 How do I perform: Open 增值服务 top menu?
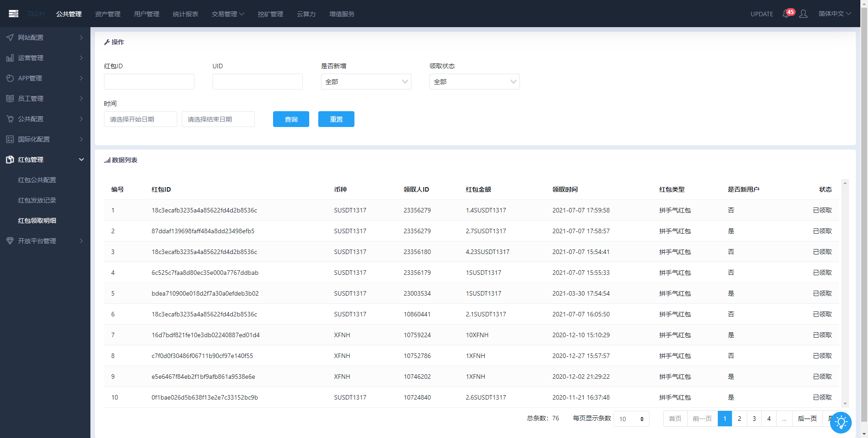point(342,14)
